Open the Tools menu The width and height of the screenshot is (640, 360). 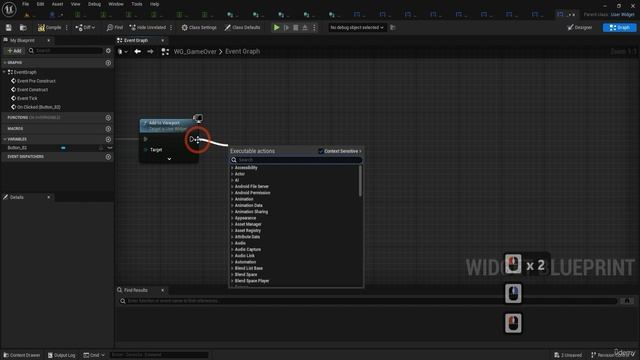point(137,4)
